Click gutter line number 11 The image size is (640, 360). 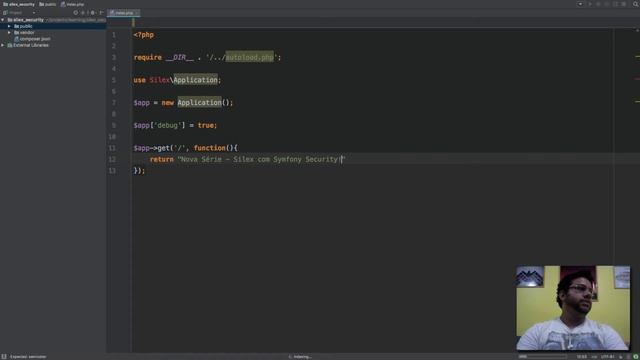click(112, 148)
